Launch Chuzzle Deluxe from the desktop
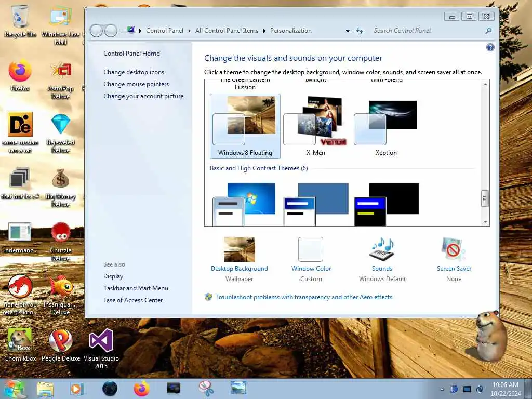Viewport: 532px width, 399px height. click(x=60, y=241)
